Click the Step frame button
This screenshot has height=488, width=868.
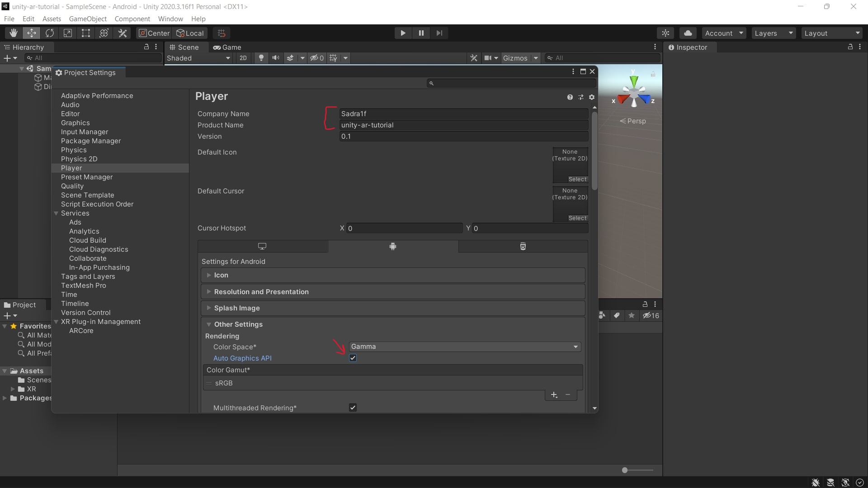[439, 33]
